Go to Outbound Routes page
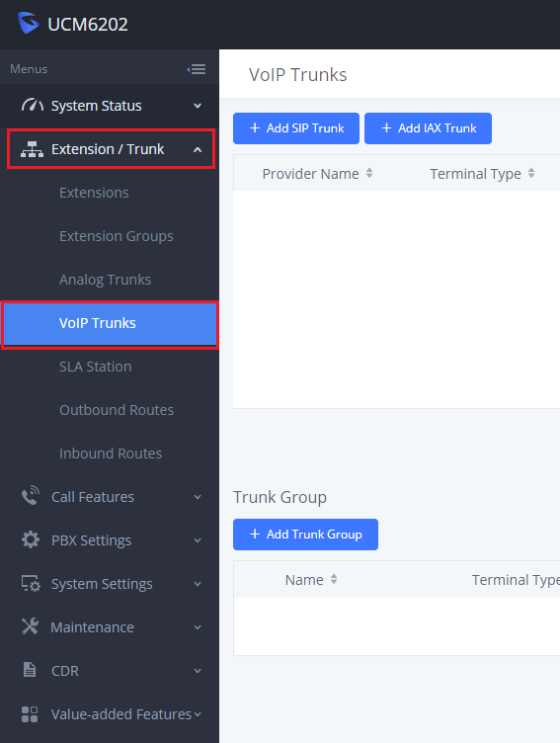Image resolution: width=560 pixels, height=743 pixels. click(x=117, y=410)
